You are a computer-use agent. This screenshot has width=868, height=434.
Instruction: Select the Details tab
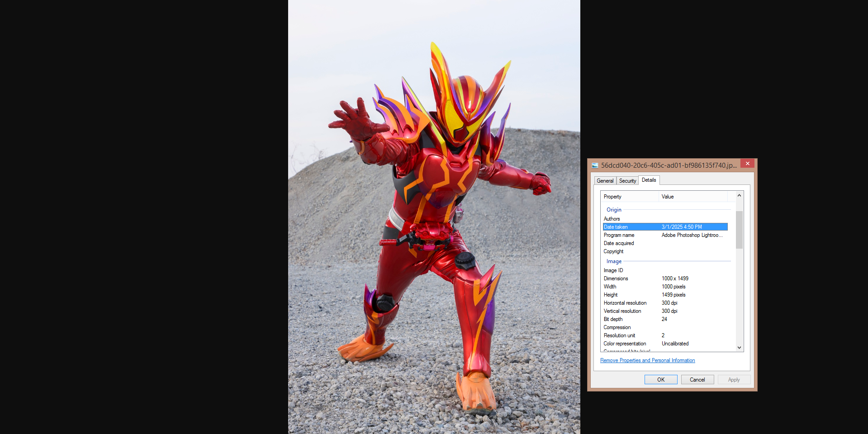point(649,180)
